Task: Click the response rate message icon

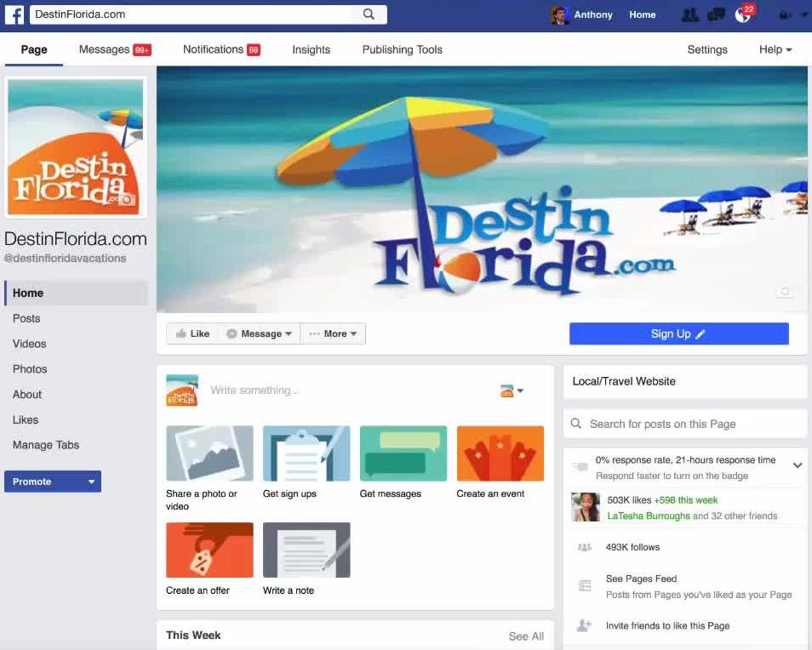Action: [580, 467]
